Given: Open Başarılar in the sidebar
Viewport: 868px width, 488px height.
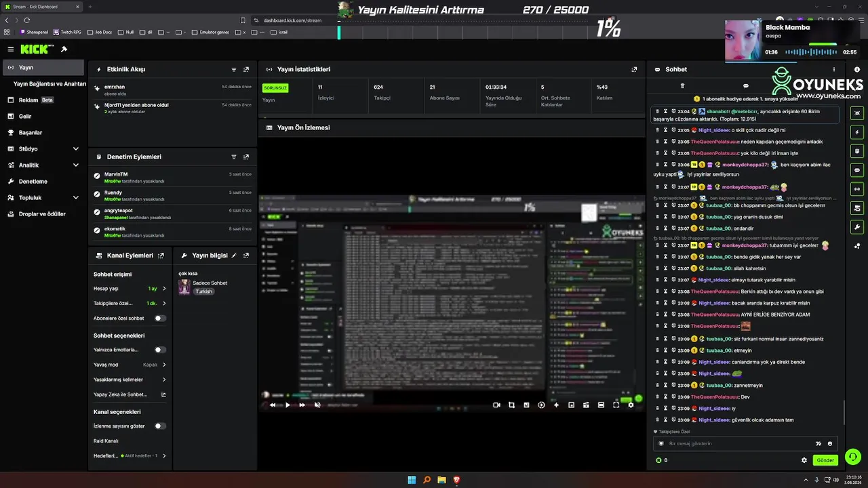Looking at the screenshot, I should (43, 132).
